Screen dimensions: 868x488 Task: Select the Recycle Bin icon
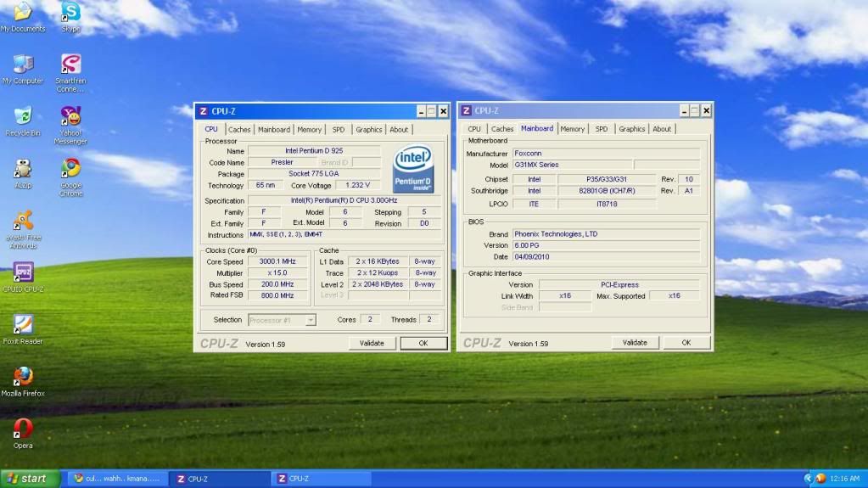[x=23, y=121]
